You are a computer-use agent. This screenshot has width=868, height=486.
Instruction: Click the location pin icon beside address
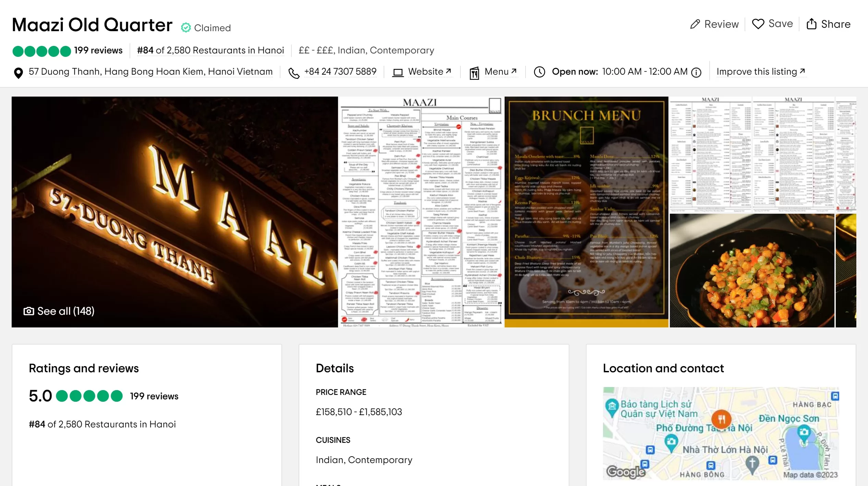click(18, 73)
